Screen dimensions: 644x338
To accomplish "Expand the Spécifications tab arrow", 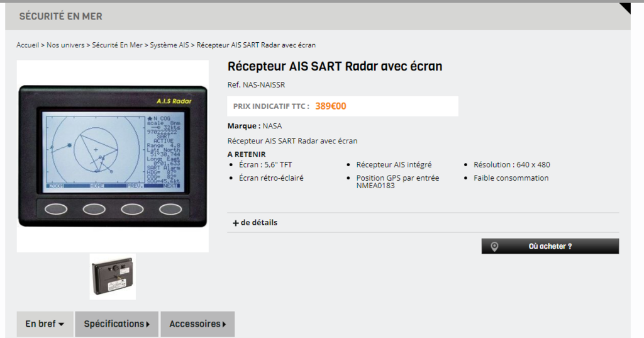I will pos(148,324).
